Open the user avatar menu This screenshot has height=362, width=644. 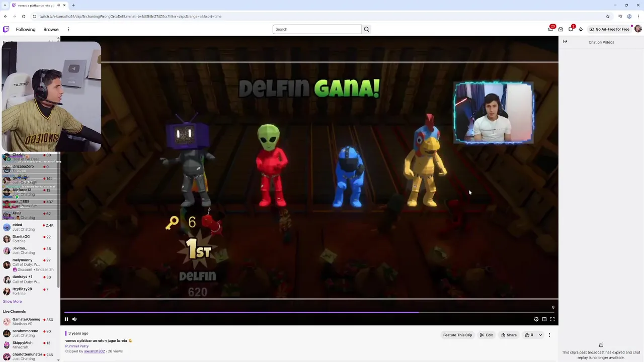(x=638, y=29)
